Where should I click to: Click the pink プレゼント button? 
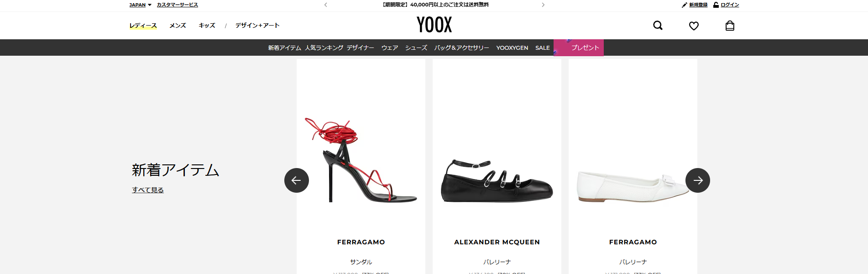coord(579,48)
